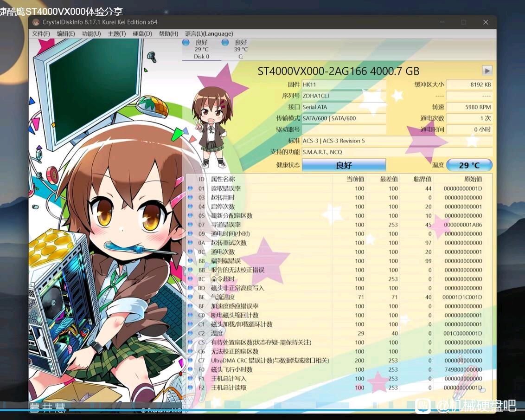Select the C: drive tab

pos(241,49)
